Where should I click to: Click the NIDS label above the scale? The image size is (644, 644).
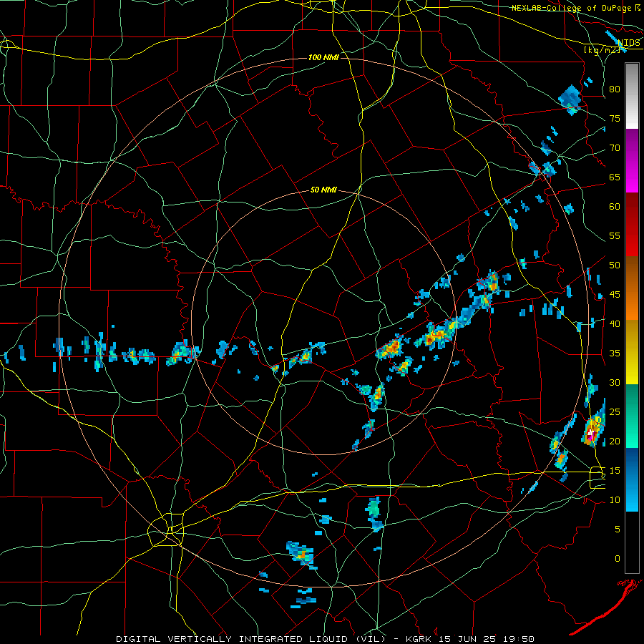pos(629,43)
